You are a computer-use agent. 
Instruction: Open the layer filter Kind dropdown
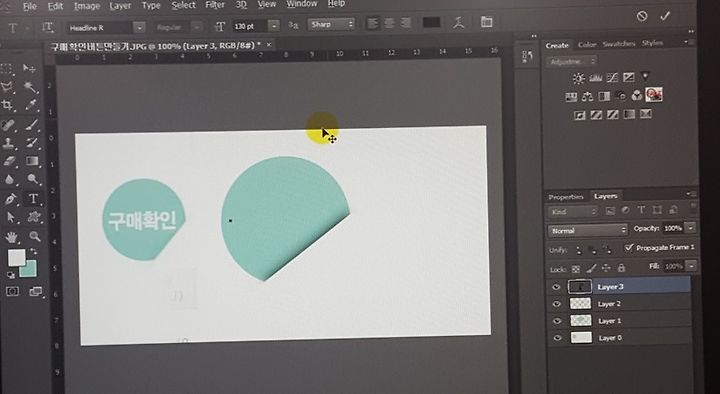(x=573, y=212)
